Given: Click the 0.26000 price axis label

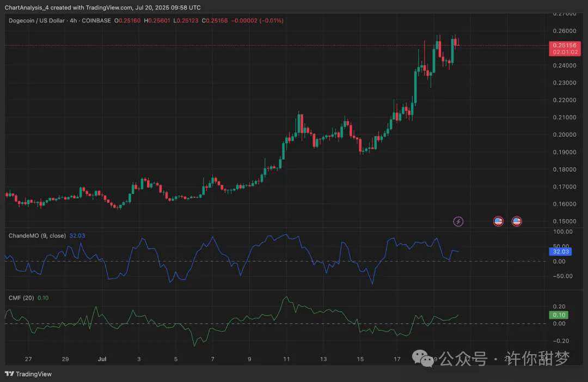Looking at the screenshot, I should (x=565, y=31).
